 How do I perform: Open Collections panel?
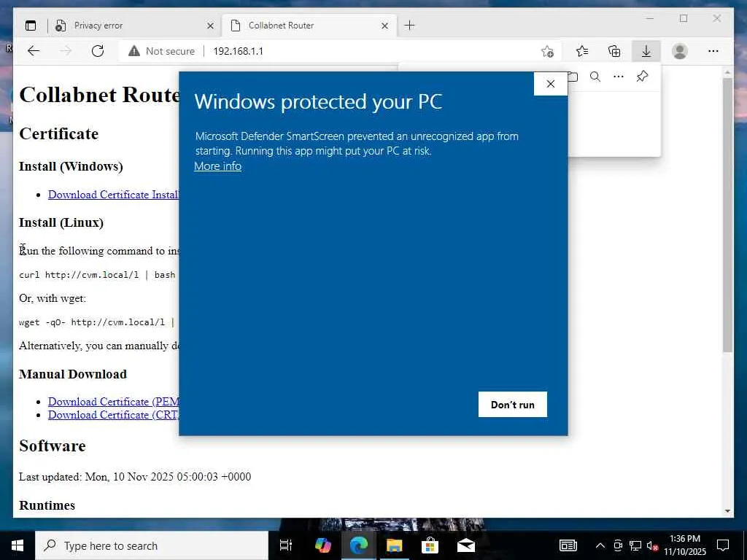pos(614,51)
